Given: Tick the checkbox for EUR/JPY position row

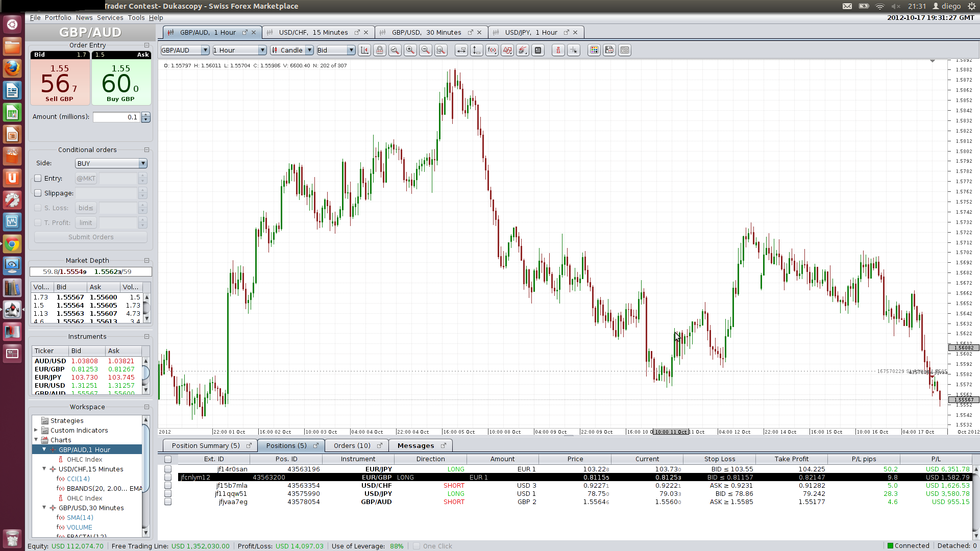Looking at the screenshot, I should 168,469.
